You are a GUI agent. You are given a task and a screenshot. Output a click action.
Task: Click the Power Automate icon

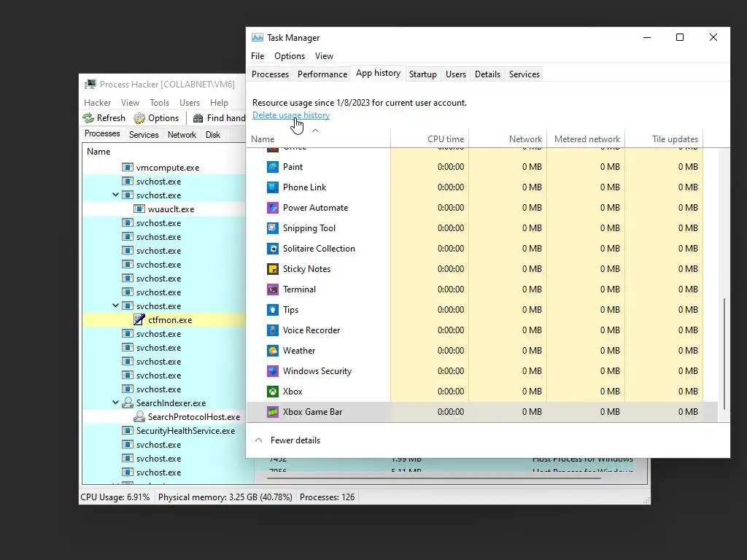(273, 208)
